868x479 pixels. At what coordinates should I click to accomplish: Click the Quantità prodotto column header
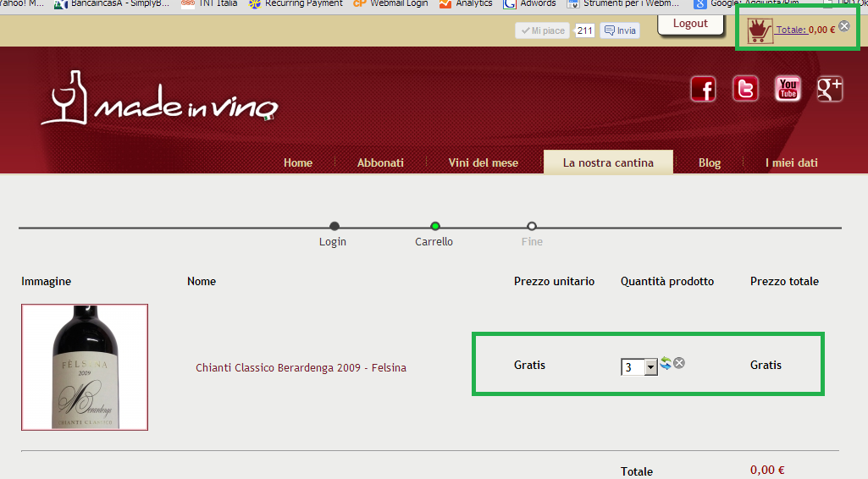pyautogui.click(x=667, y=282)
